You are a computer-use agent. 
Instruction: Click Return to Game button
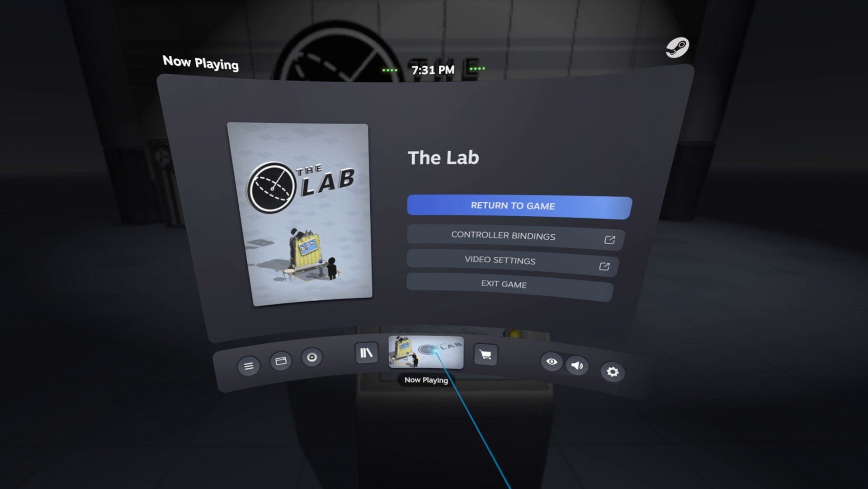coord(511,206)
